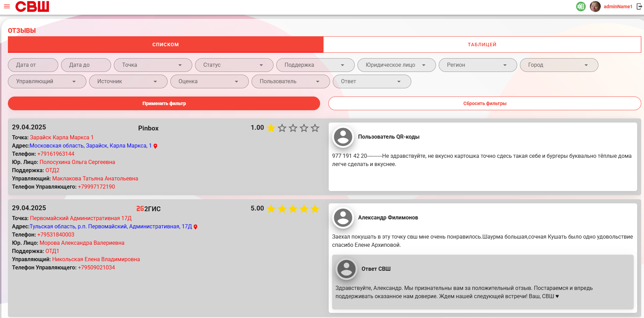Click the third star of the 5.00 rating

293,209
